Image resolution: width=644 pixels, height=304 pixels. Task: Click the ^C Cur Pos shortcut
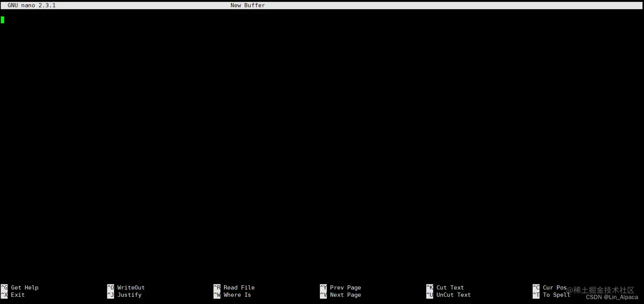click(550, 287)
